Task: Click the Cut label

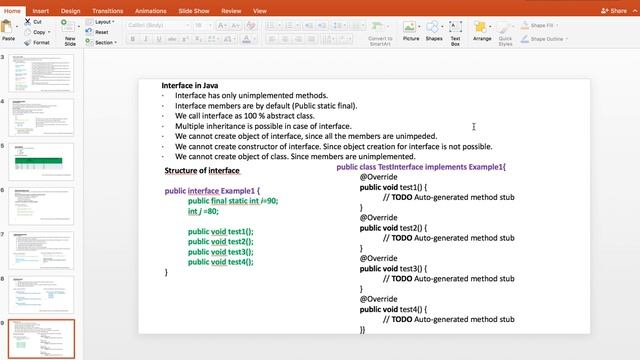Action: (38, 22)
